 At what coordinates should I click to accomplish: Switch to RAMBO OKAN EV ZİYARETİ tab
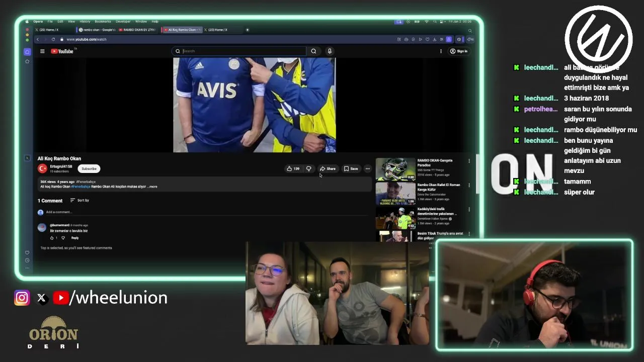point(138,30)
